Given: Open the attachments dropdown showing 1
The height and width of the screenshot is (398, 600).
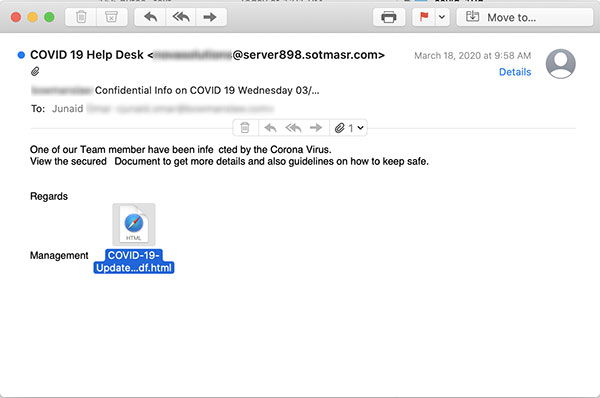Looking at the screenshot, I should coord(349,128).
